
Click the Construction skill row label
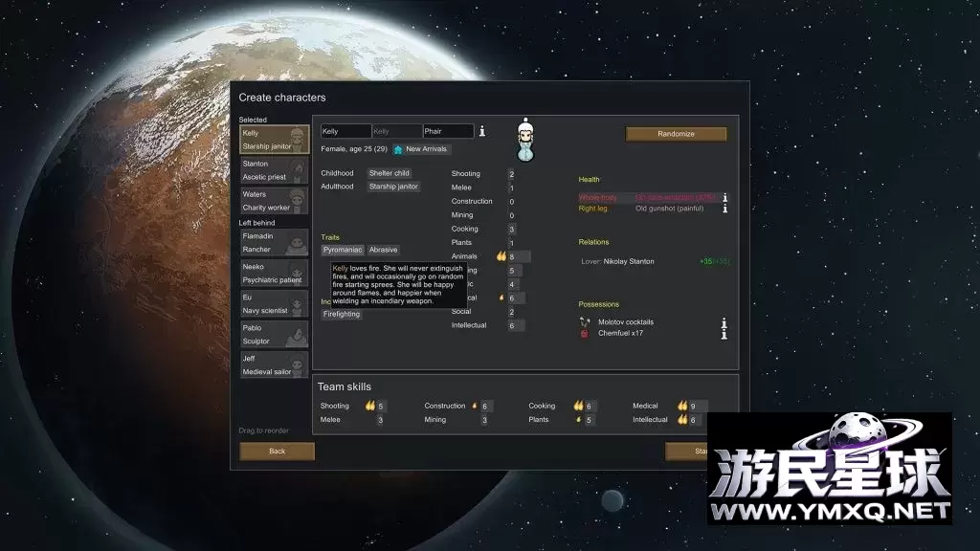(x=472, y=201)
